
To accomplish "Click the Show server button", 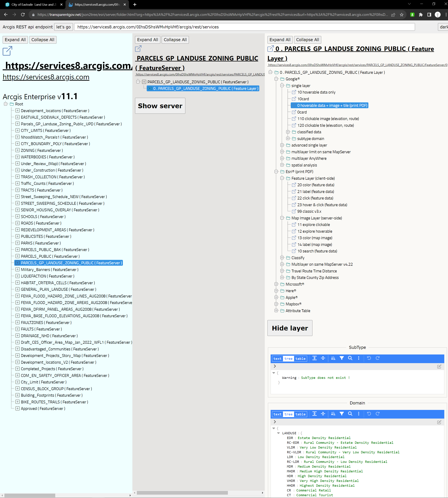I will [160, 106].
